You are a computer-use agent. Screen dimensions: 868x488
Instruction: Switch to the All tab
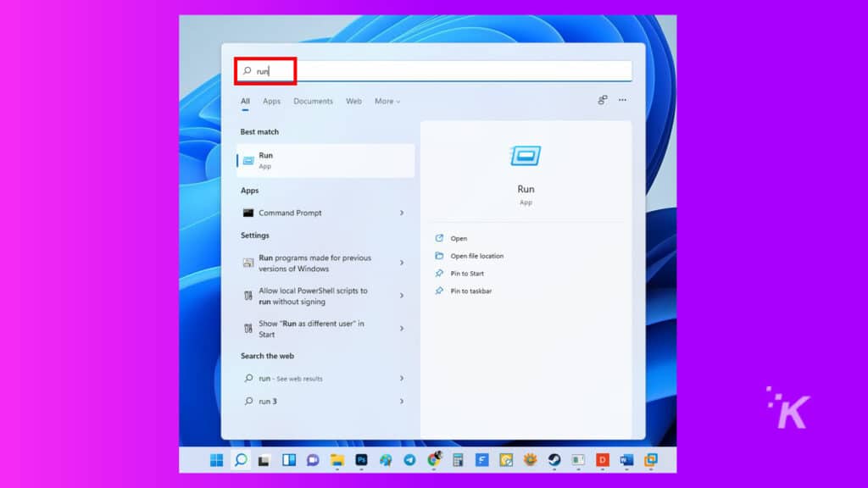(x=245, y=102)
